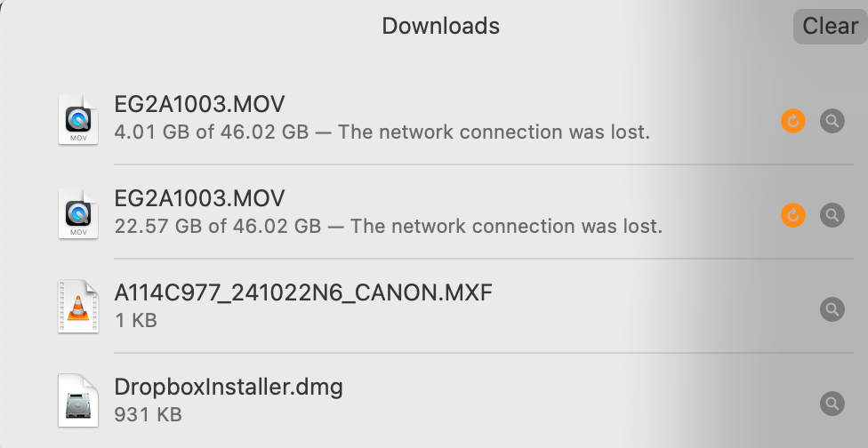Click the Clear button in Downloads
868x448 pixels.
pyautogui.click(x=830, y=27)
